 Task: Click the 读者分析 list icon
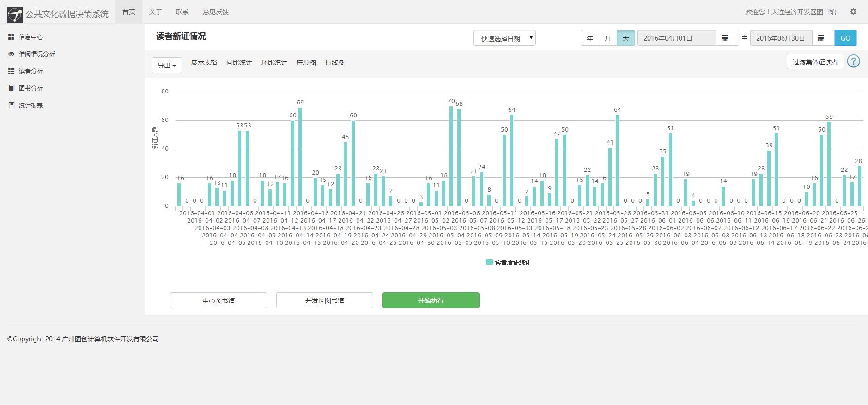[x=12, y=71]
